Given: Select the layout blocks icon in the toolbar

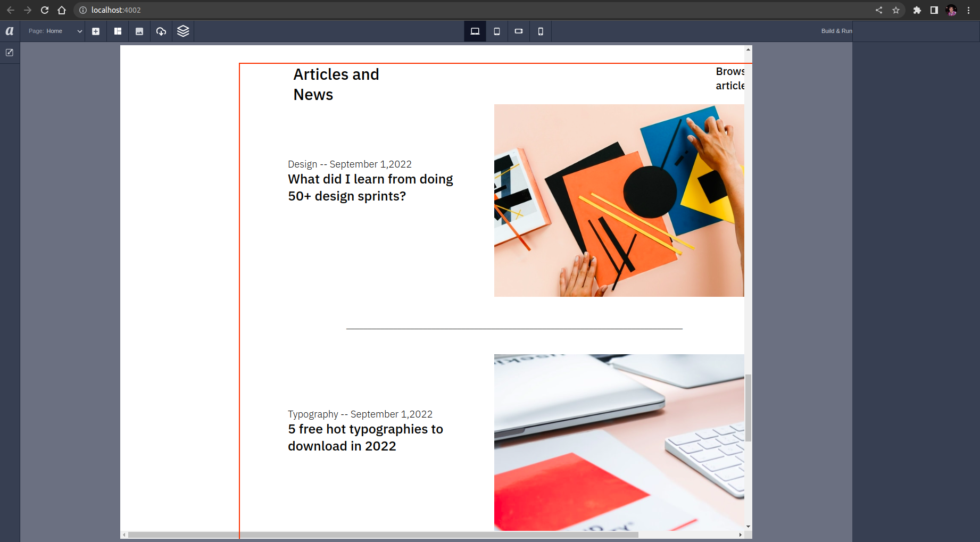Looking at the screenshot, I should click(x=118, y=31).
